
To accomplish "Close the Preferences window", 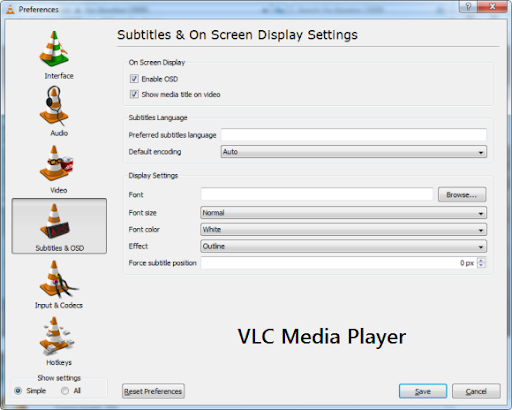I will [492, 6].
